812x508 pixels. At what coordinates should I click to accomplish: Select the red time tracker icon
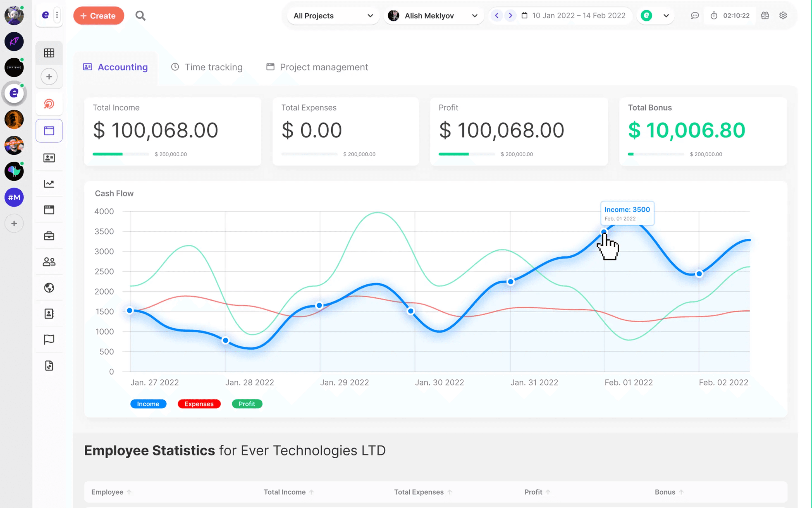(x=49, y=104)
